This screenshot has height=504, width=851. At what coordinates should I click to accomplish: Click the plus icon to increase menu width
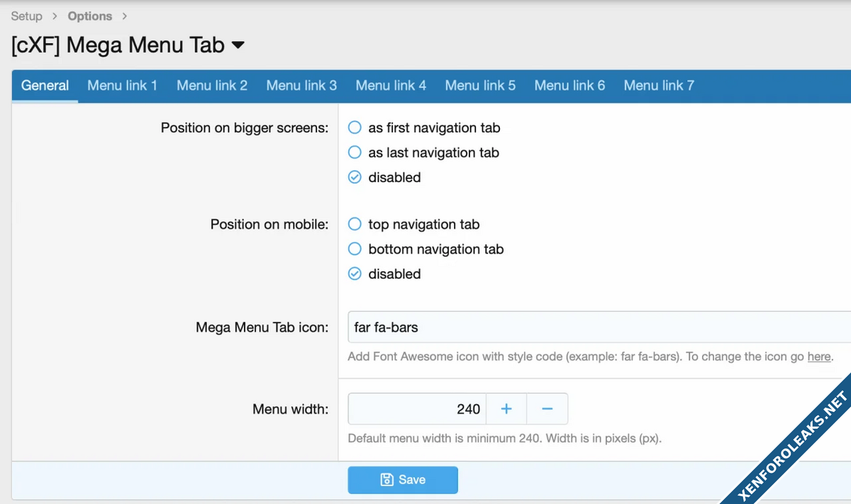506,409
